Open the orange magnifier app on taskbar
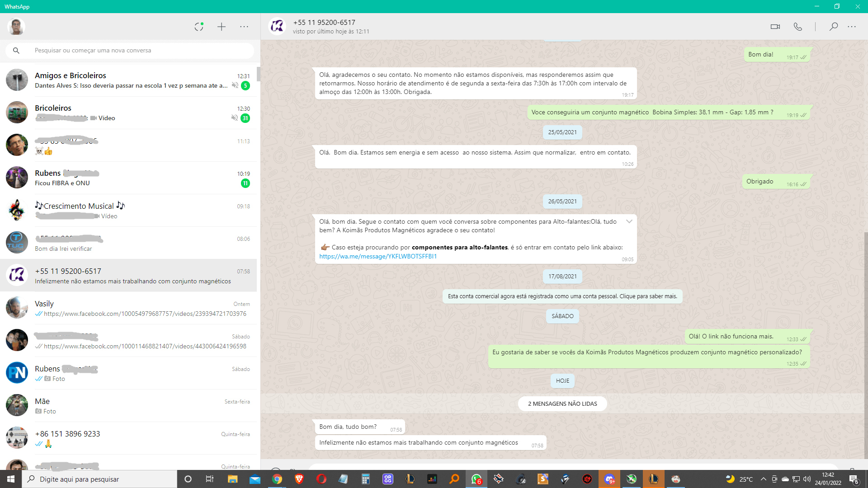868x488 pixels. point(454,479)
